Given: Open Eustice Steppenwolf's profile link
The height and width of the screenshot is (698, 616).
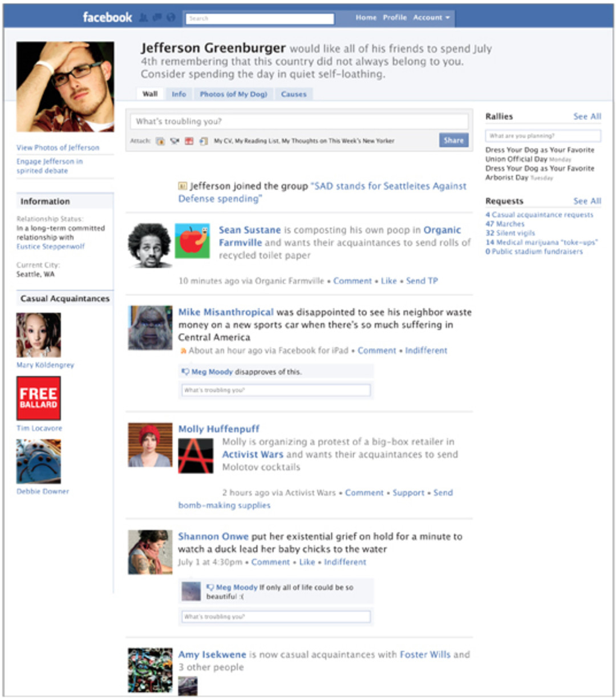Looking at the screenshot, I should pos(51,247).
